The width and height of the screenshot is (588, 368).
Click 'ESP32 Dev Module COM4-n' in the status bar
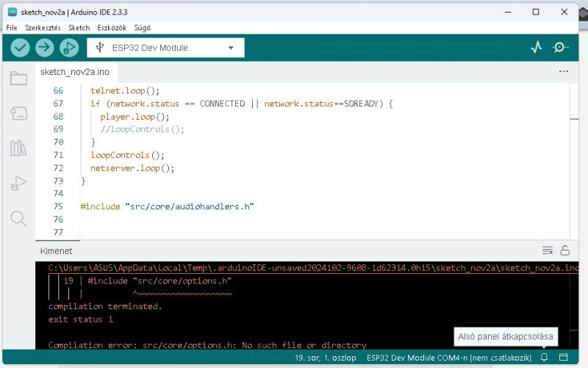click(449, 358)
